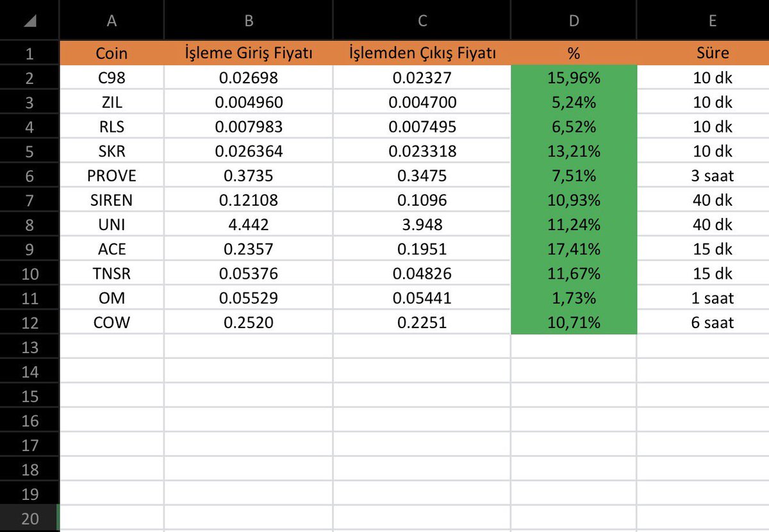Select the RLS coin cell
Viewport: 769px width, 532px height.
pos(112,126)
